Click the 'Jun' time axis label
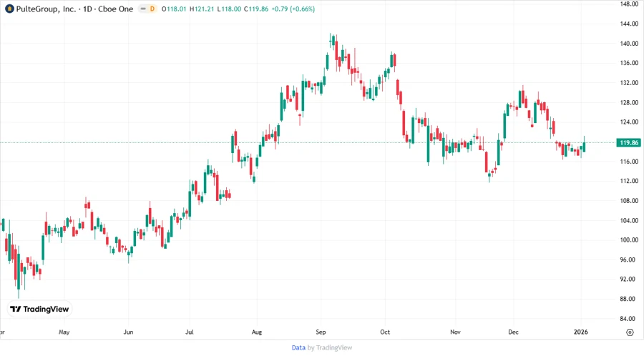The image size is (644, 356). pyautogui.click(x=128, y=332)
